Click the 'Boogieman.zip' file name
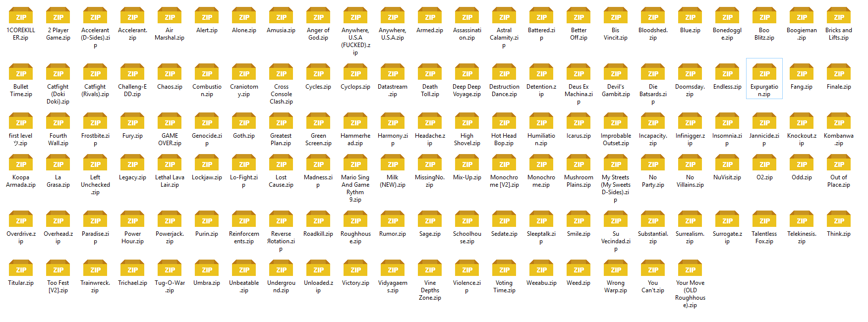Image resolution: width=868 pixels, height=322 pixels. [802, 34]
